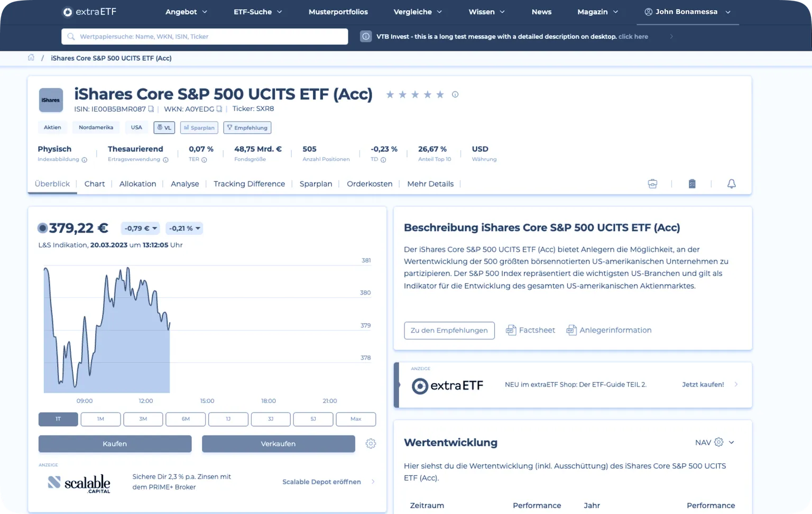Open the ETF-Suche menu
Image resolution: width=812 pixels, height=514 pixels.
pyautogui.click(x=257, y=12)
